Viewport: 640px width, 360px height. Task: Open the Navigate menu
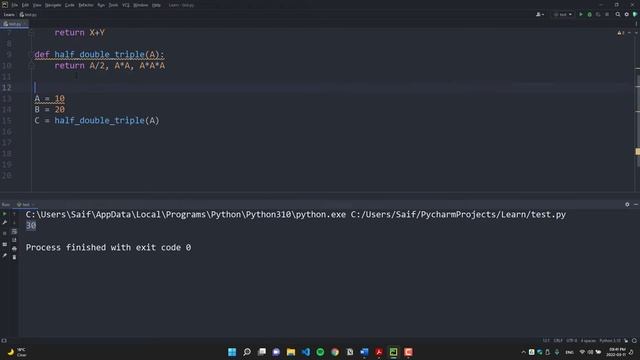53,5
